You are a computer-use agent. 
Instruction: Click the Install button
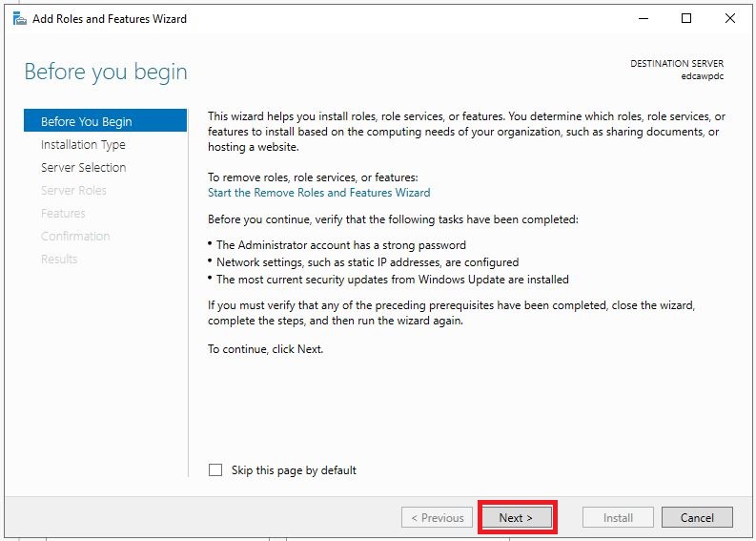pos(618,517)
